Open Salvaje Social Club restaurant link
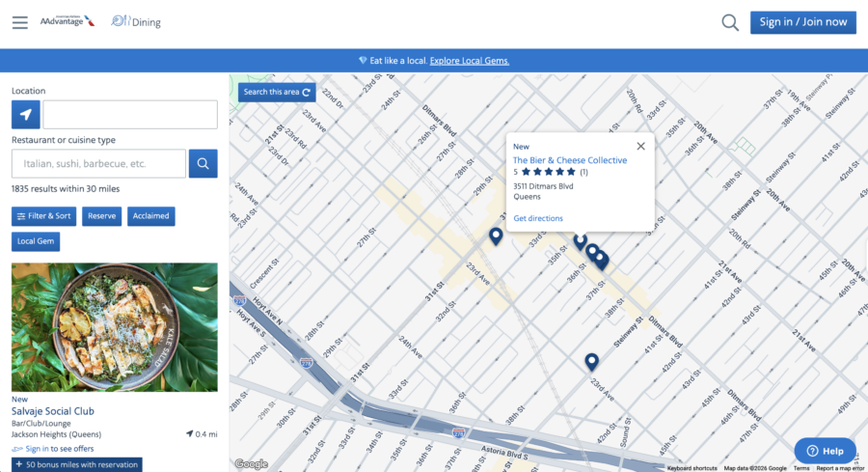 (x=53, y=411)
